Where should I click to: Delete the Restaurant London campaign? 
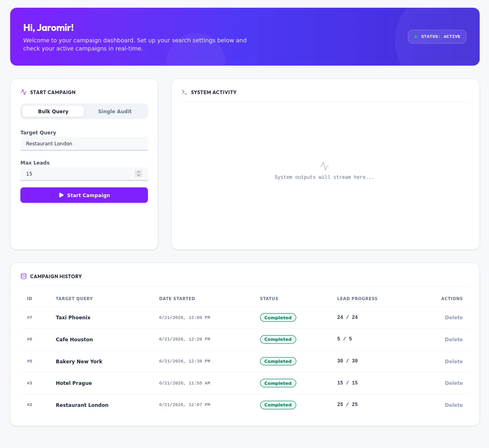[454, 405]
